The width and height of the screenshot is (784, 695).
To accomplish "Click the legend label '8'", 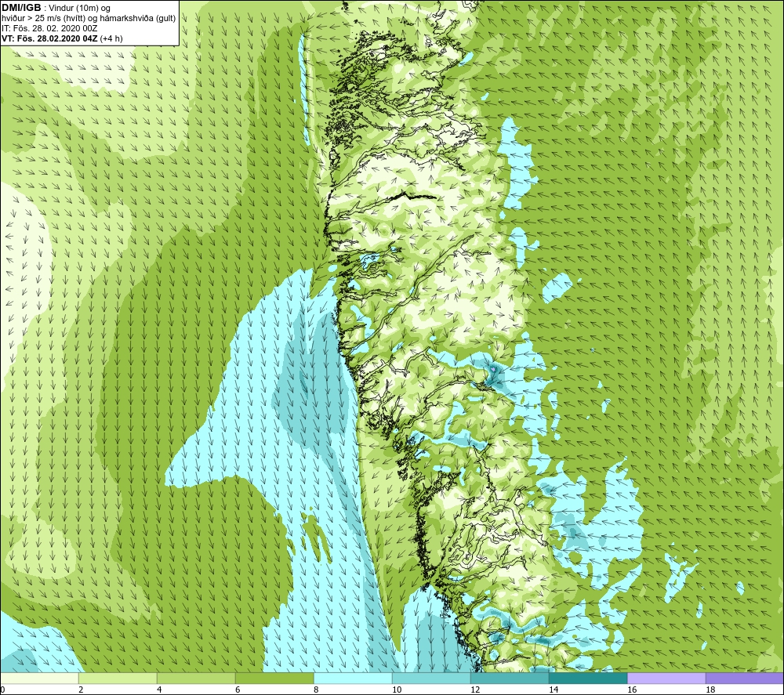I will tap(315, 690).
